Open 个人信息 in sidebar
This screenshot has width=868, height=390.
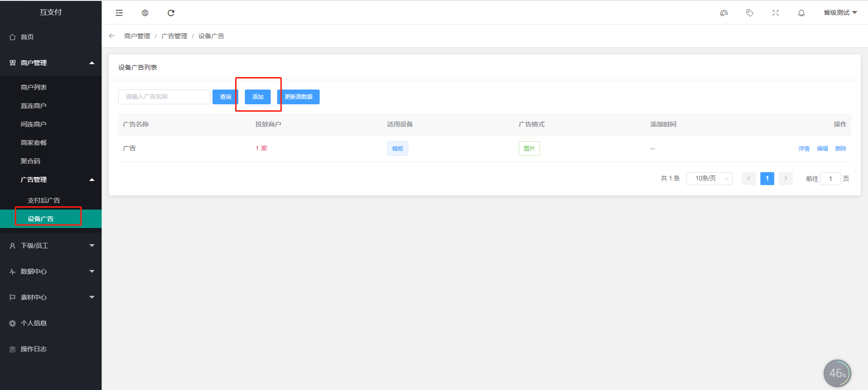click(51, 323)
